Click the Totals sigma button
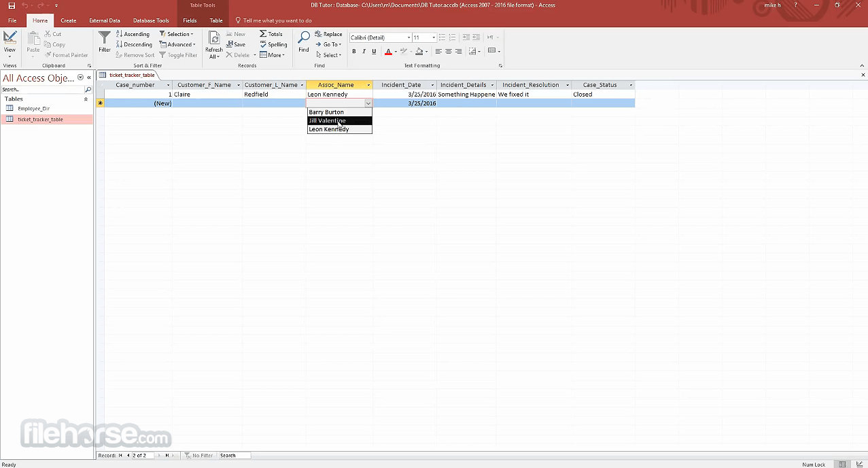Screen dimensions: 868x468 click(x=271, y=34)
